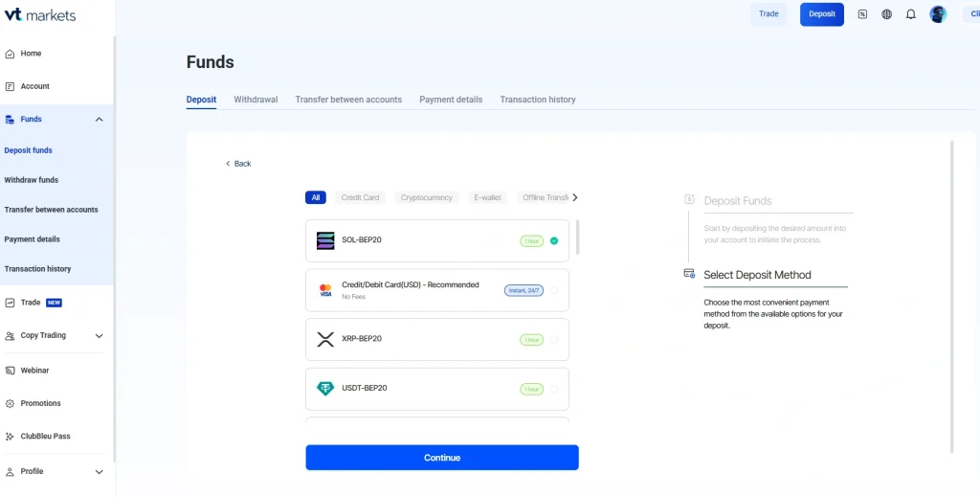Click the XRP-BEP20 coin logo
Screen dimensions: 980x497
[x=325, y=339]
